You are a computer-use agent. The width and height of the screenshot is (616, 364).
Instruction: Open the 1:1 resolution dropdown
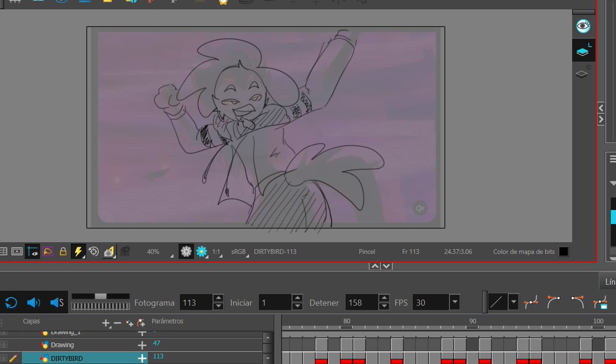click(218, 252)
